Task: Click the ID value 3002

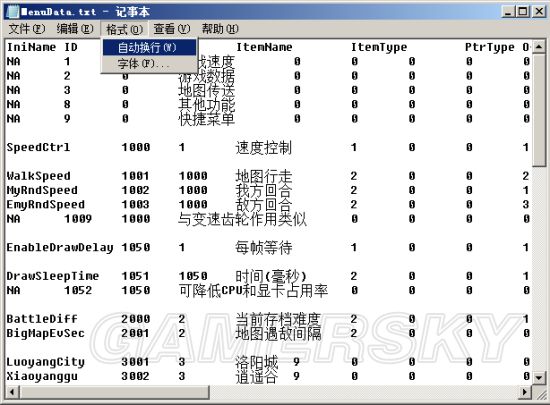Action: (136, 376)
